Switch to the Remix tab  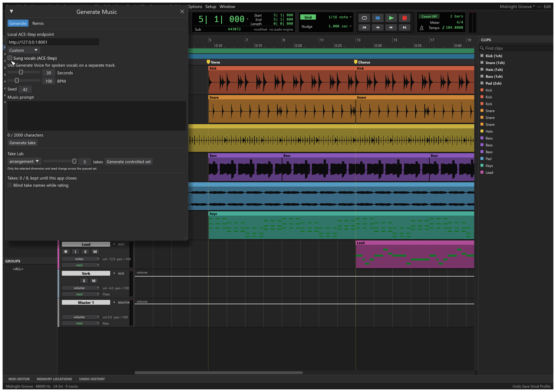[38, 23]
